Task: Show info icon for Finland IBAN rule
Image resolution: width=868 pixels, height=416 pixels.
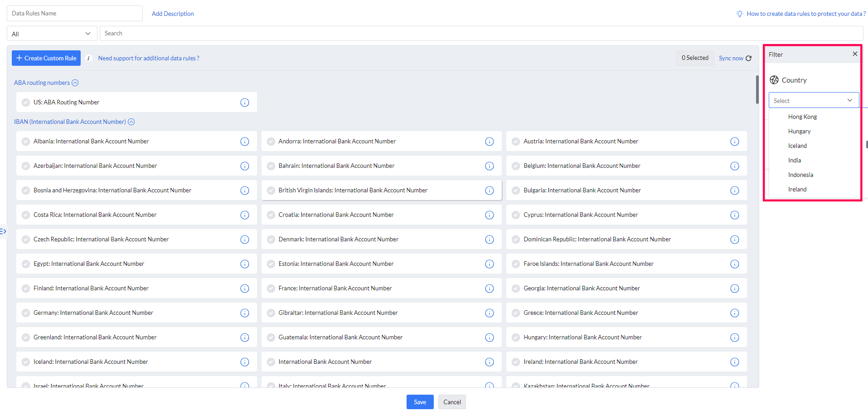Action: click(x=245, y=289)
